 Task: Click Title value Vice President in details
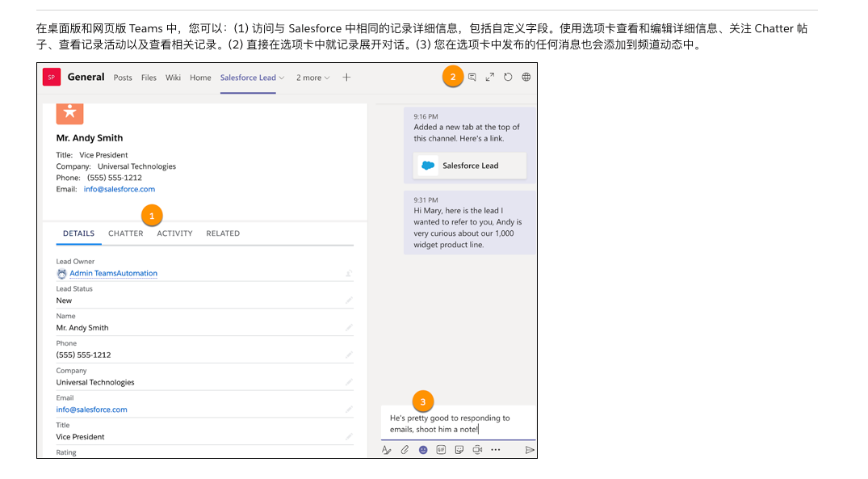[x=80, y=437]
